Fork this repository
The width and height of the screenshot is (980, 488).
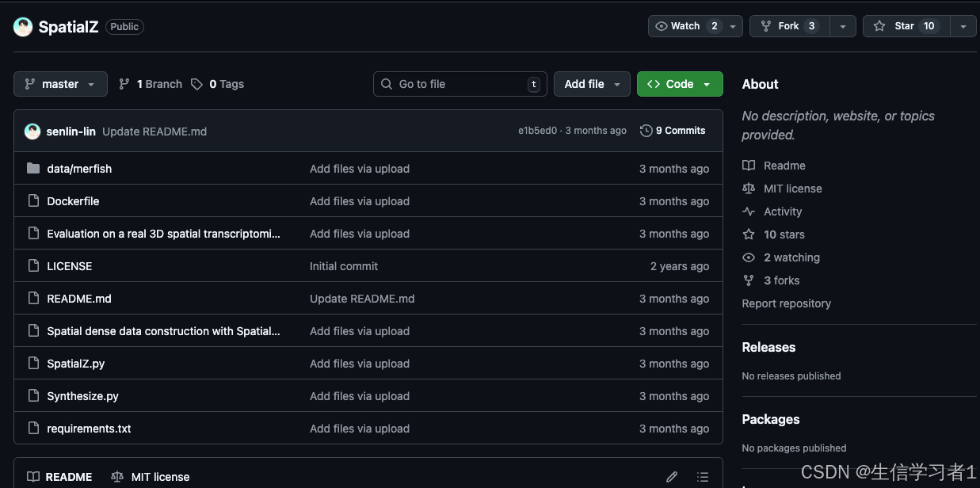(789, 26)
